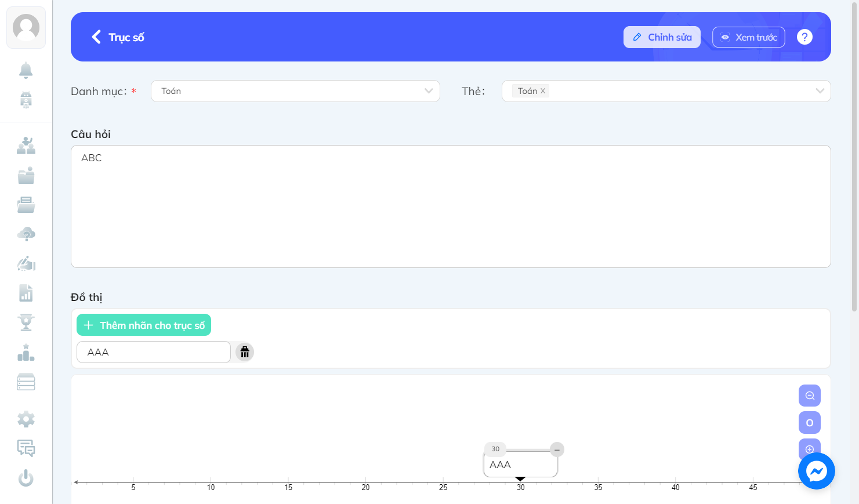859x504 pixels.
Task: Click the 10 tick label on number line
Action: click(x=211, y=488)
